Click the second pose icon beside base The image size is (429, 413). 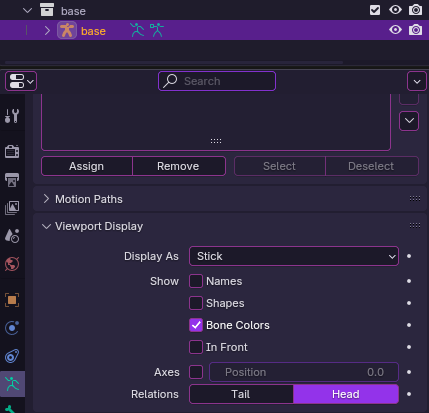tap(157, 30)
